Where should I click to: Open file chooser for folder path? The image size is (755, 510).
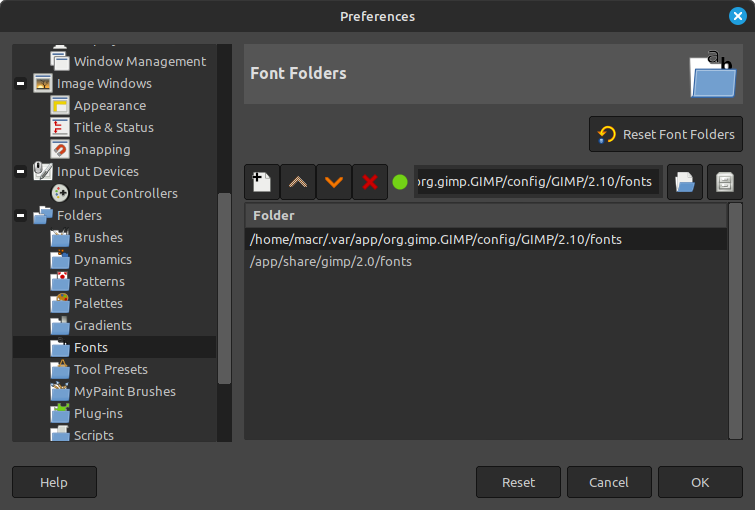point(685,182)
